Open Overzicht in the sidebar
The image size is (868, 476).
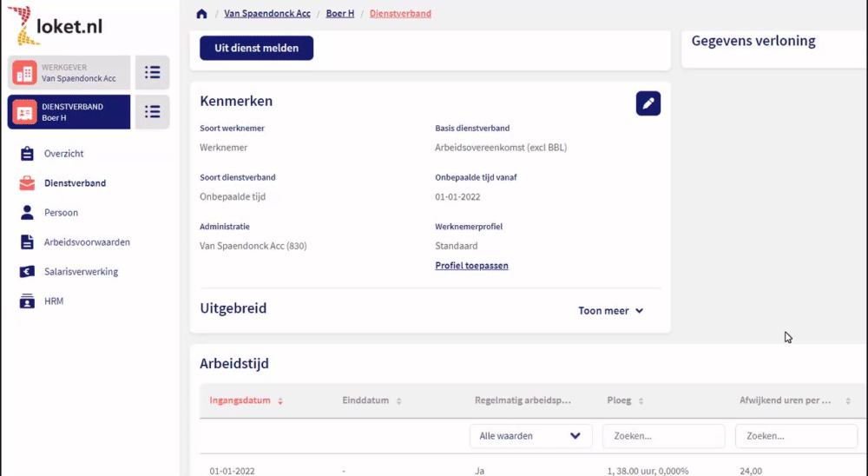(x=63, y=154)
